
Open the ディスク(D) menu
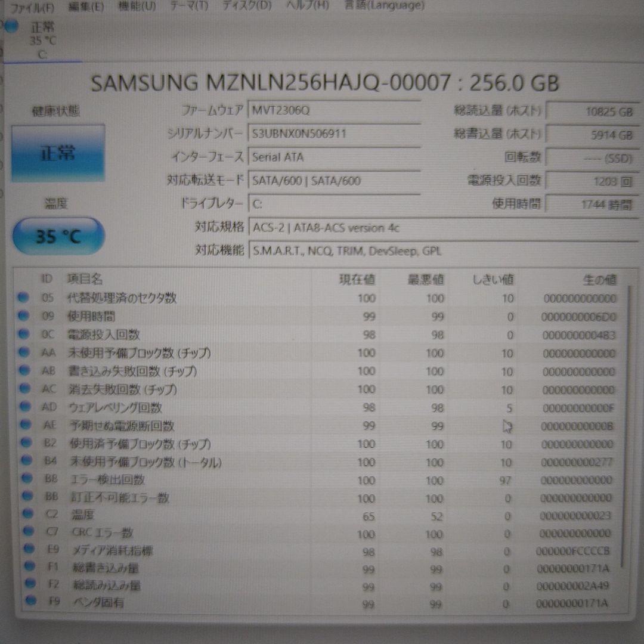click(246, 5)
